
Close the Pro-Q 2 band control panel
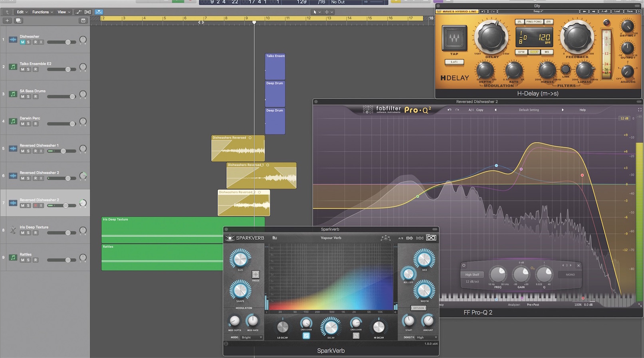[x=579, y=265]
